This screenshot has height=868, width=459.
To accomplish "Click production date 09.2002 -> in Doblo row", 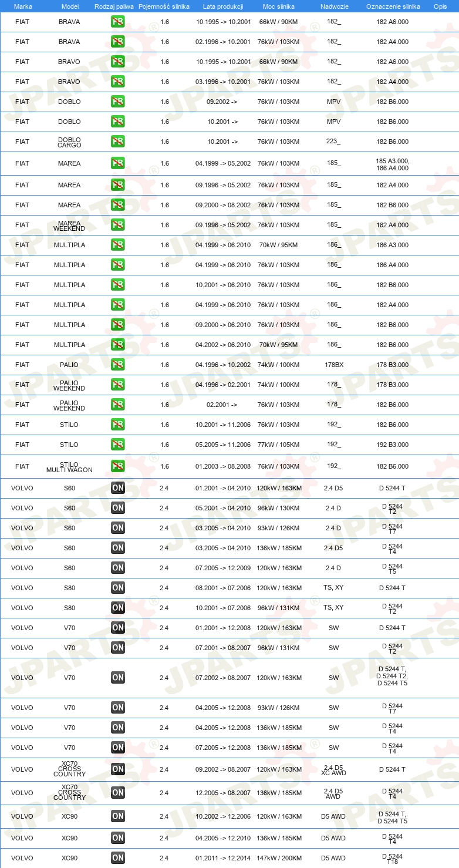I will click(x=222, y=102).
